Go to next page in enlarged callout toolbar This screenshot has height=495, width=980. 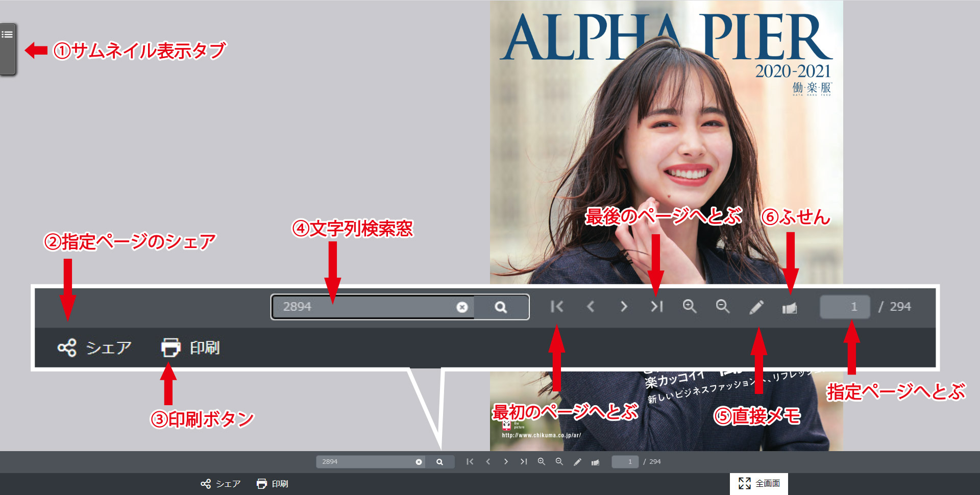624,307
